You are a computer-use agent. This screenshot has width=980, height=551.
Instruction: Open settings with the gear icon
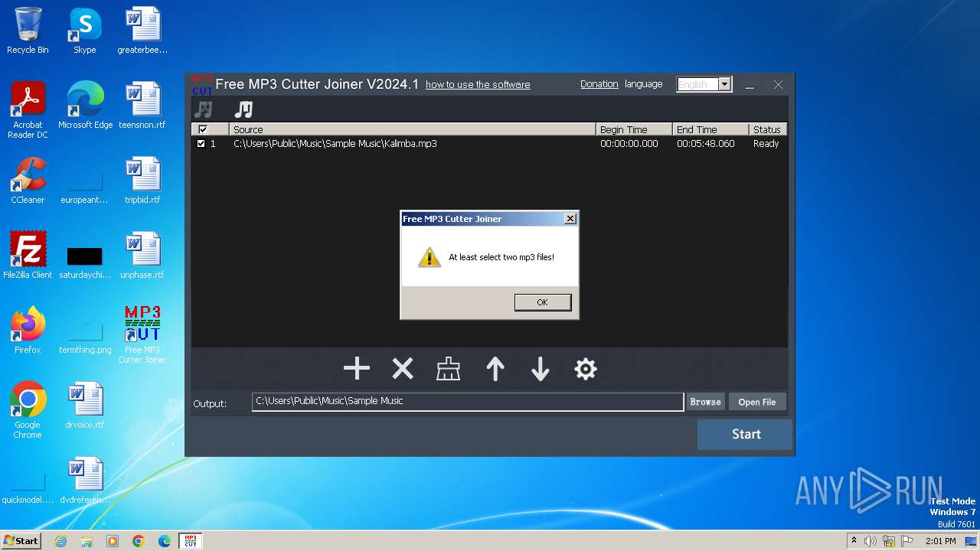(586, 369)
